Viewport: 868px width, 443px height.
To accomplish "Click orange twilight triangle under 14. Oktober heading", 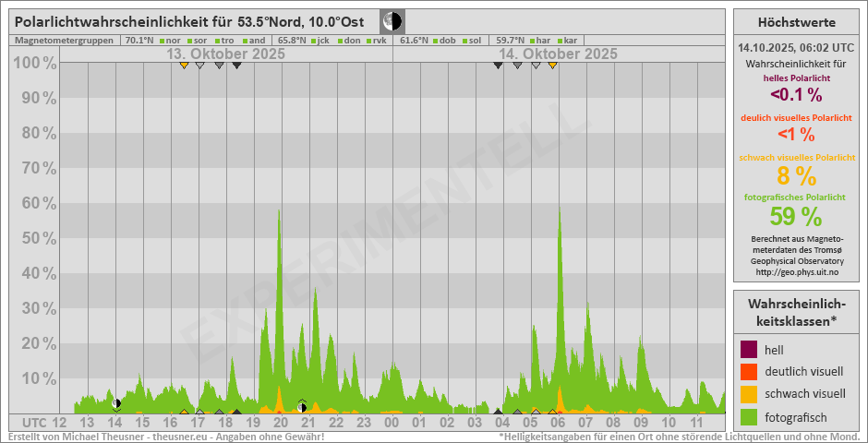I will click(552, 66).
